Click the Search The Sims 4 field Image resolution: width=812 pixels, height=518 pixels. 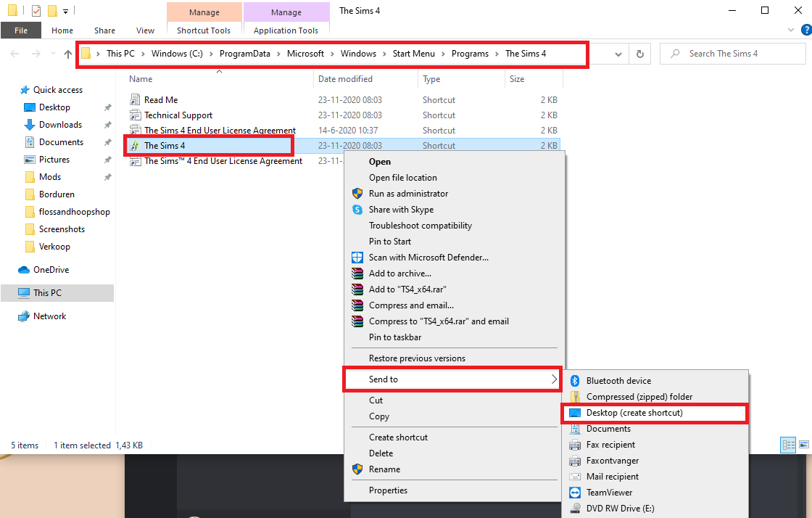pos(733,54)
